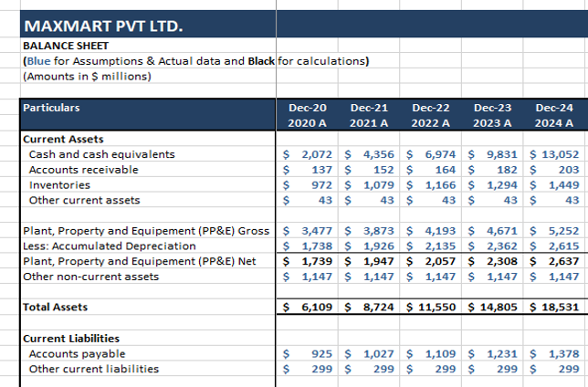Select the Dec-23 column header

(492, 108)
